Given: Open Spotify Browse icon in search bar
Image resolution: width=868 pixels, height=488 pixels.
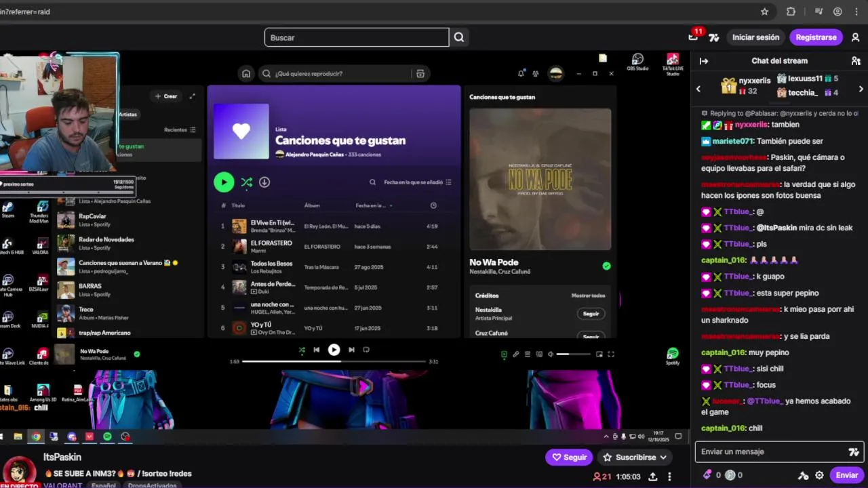Looking at the screenshot, I should coord(420,73).
